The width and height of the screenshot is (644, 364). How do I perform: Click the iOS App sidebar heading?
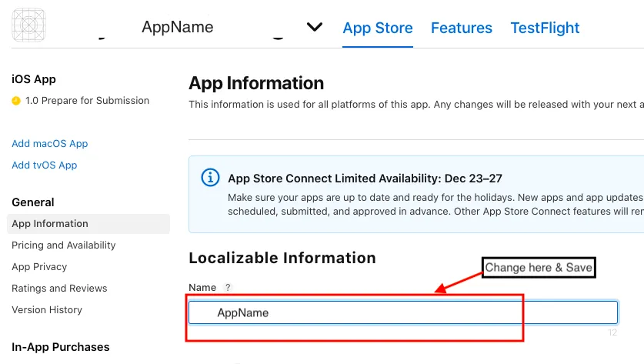(x=34, y=79)
